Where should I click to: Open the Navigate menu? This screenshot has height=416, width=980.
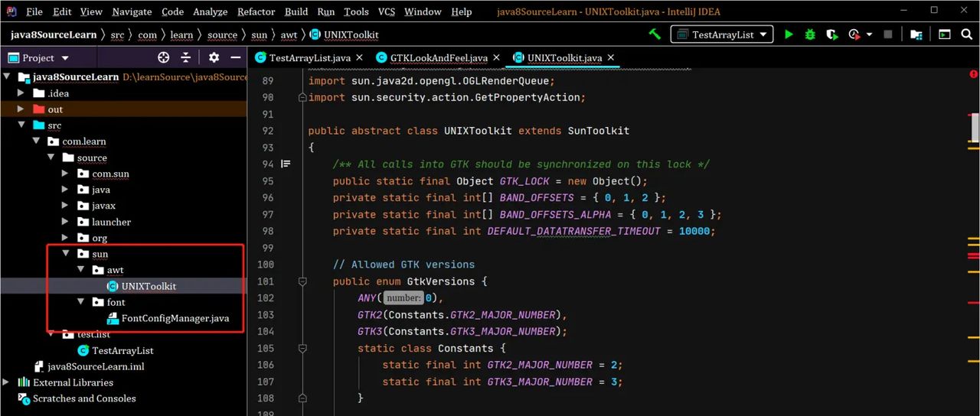[132, 11]
